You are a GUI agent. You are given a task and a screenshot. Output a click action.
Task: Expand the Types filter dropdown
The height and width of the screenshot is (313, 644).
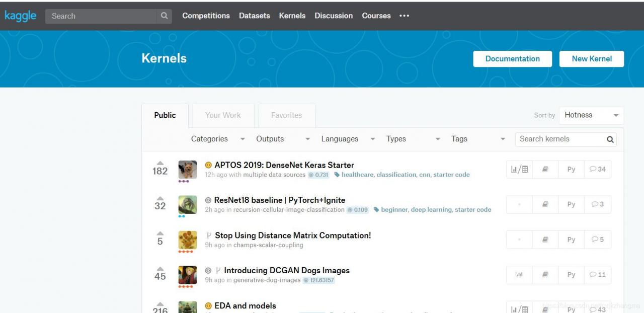(x=413, y=139)
